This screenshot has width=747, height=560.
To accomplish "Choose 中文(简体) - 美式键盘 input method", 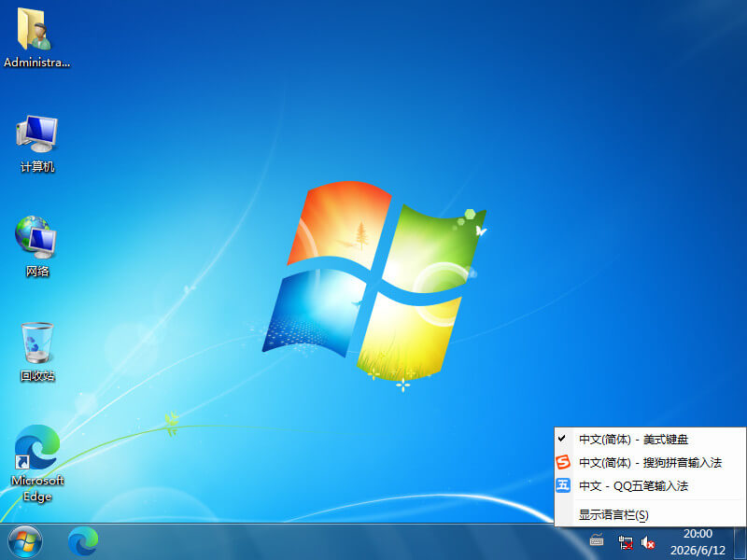I will (x=650, y=439).
